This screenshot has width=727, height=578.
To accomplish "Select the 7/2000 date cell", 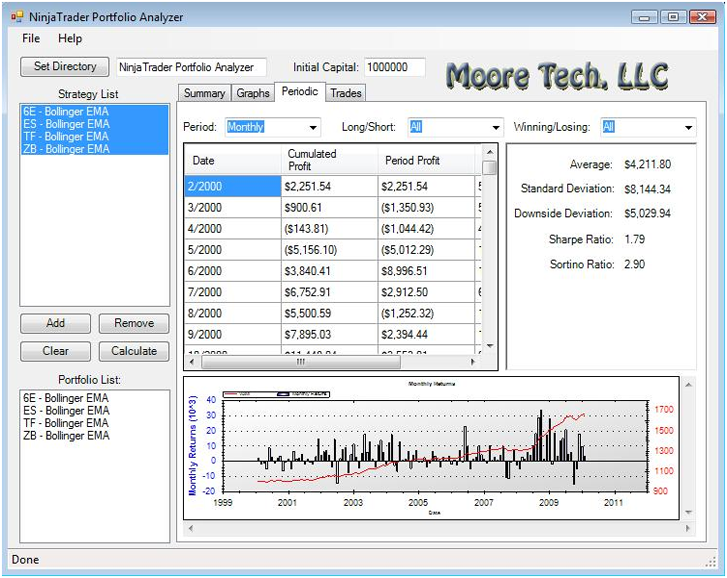I will [233, 292].
